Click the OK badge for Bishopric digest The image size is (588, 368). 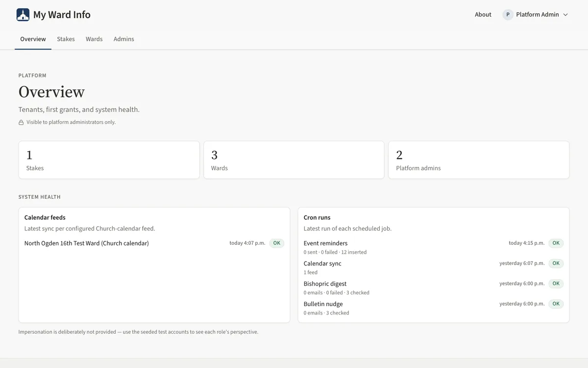[556, 284]
